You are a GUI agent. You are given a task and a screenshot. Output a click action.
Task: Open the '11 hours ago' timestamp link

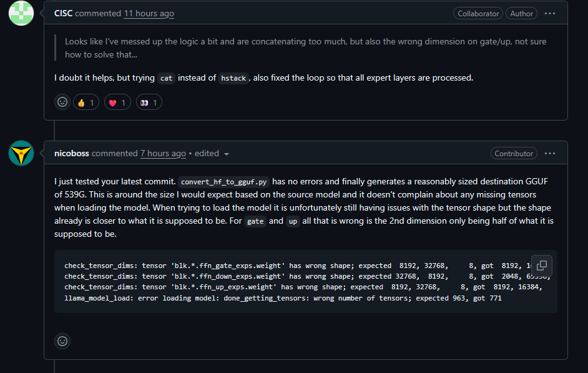[149, 13]
